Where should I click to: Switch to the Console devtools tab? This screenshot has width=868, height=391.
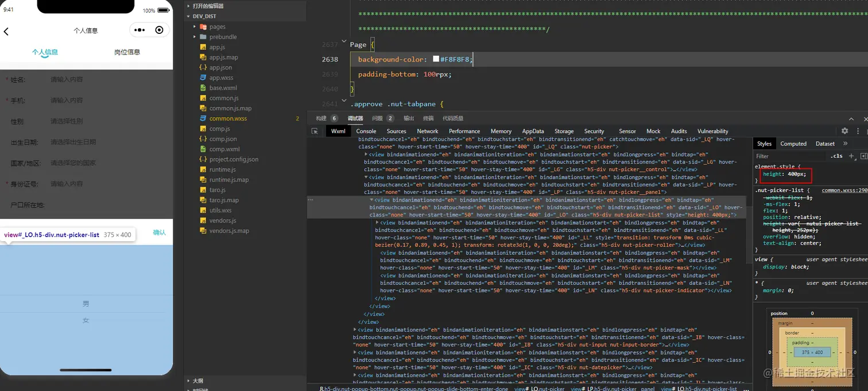366,131
